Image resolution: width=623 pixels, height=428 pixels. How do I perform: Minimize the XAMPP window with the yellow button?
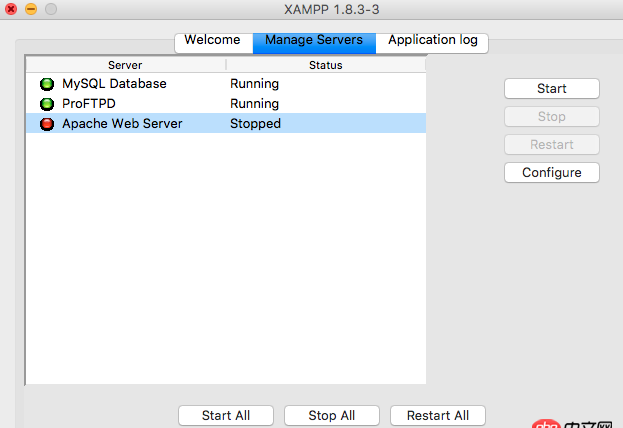(x=31, y=9)
